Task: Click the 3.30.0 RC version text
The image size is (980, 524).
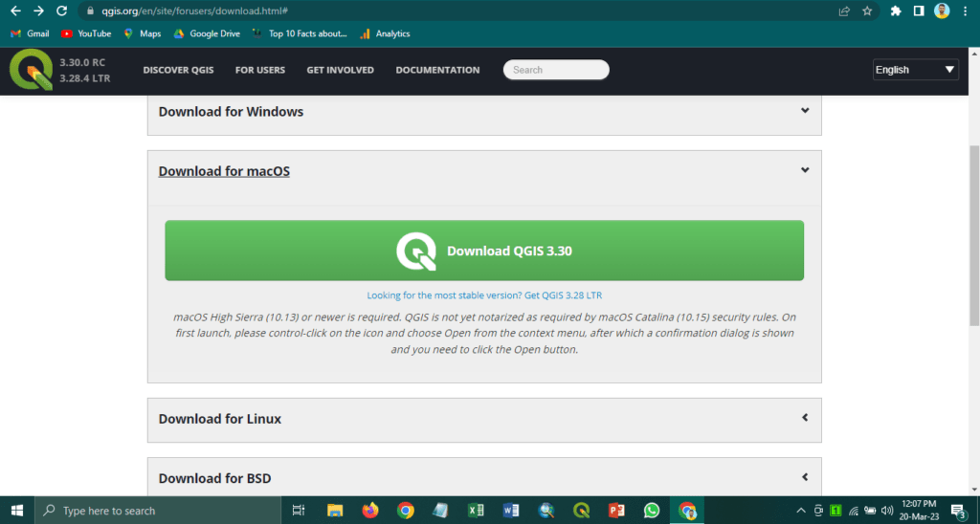Action: 82,62
